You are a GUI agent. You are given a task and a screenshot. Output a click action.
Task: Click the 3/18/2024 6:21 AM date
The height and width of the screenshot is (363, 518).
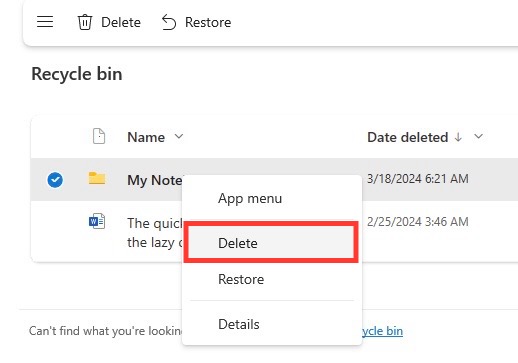[418, 179]
